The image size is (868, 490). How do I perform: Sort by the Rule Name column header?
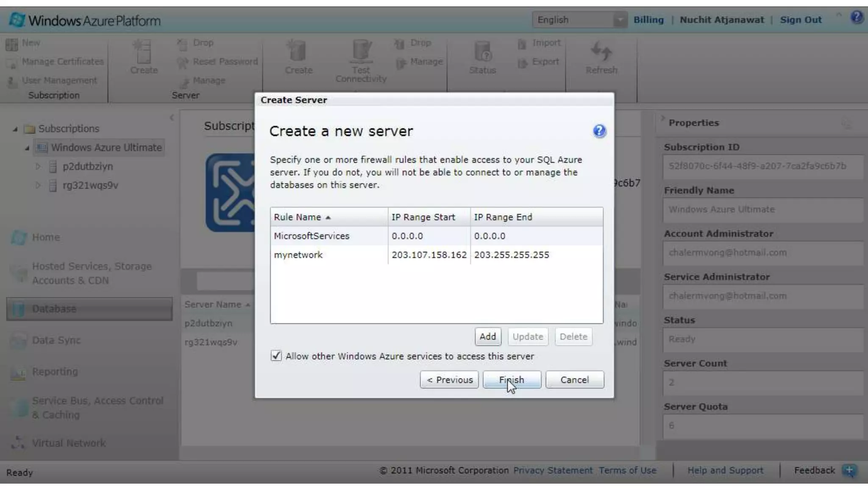tap(298, 217)
